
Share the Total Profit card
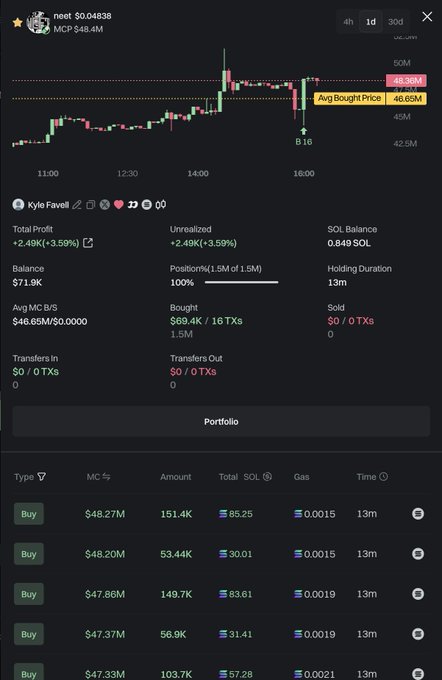pyautogui.click(x=88, y=243)
